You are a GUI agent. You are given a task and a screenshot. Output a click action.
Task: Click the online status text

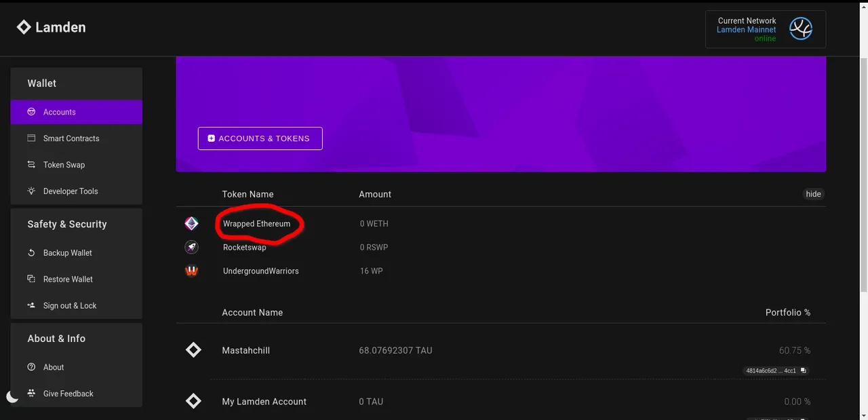[766, 39]
